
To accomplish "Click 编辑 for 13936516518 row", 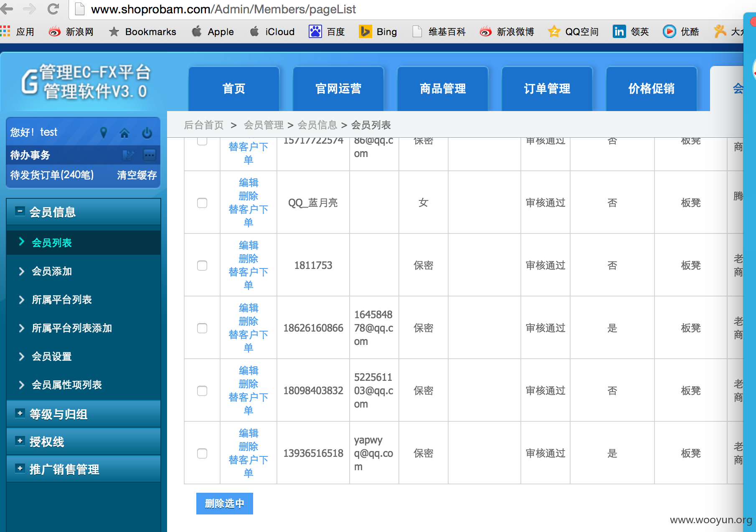I will point(249,433).
